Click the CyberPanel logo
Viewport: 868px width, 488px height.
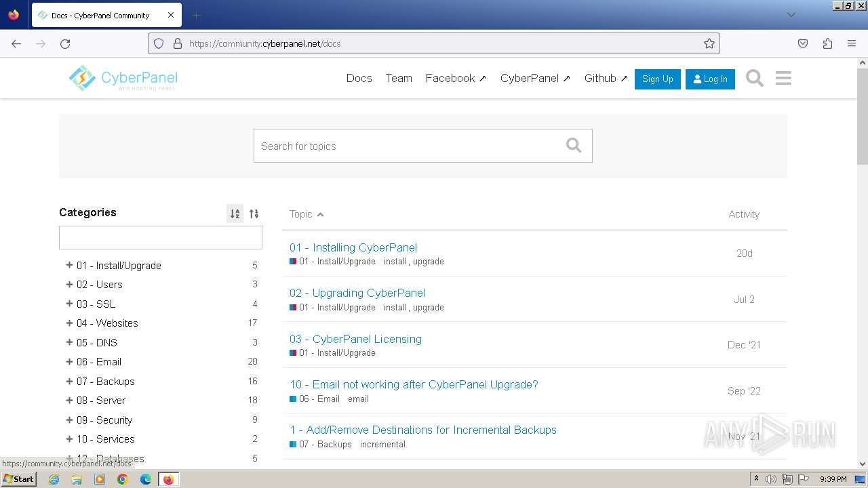[x=123, y=78]
